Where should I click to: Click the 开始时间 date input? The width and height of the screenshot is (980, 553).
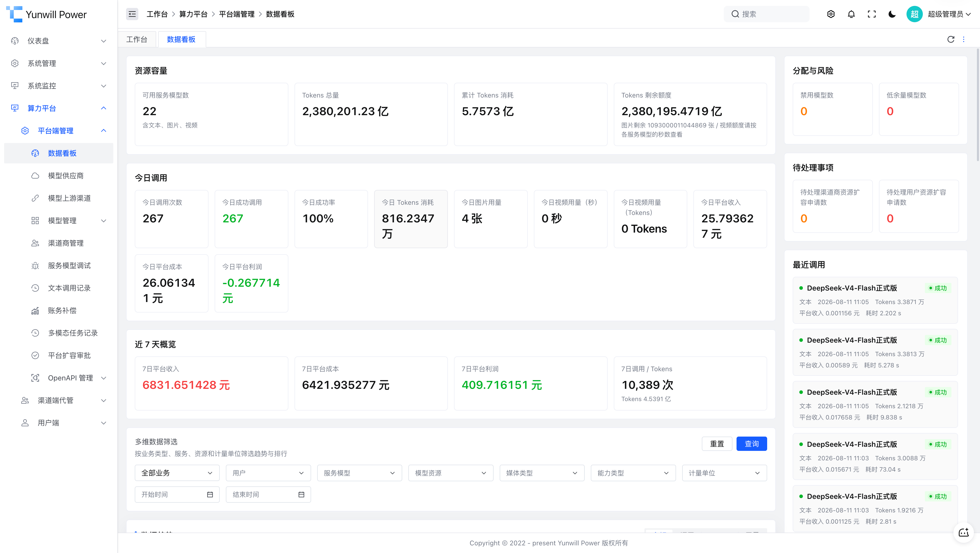(x=177, y=494)
